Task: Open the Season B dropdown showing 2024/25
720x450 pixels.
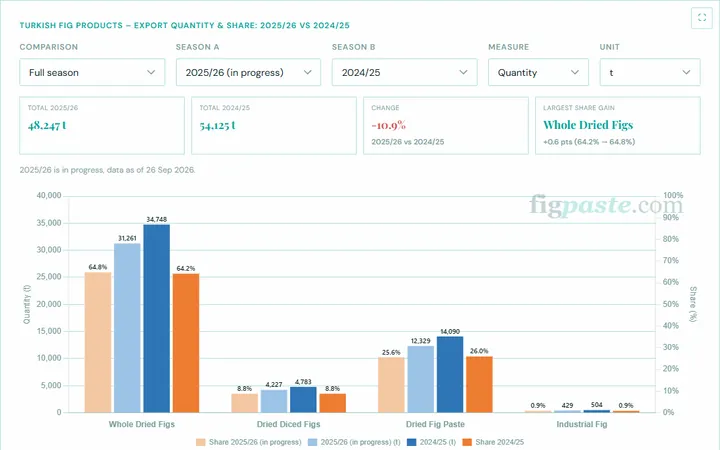Action: [x=405, y=72]
